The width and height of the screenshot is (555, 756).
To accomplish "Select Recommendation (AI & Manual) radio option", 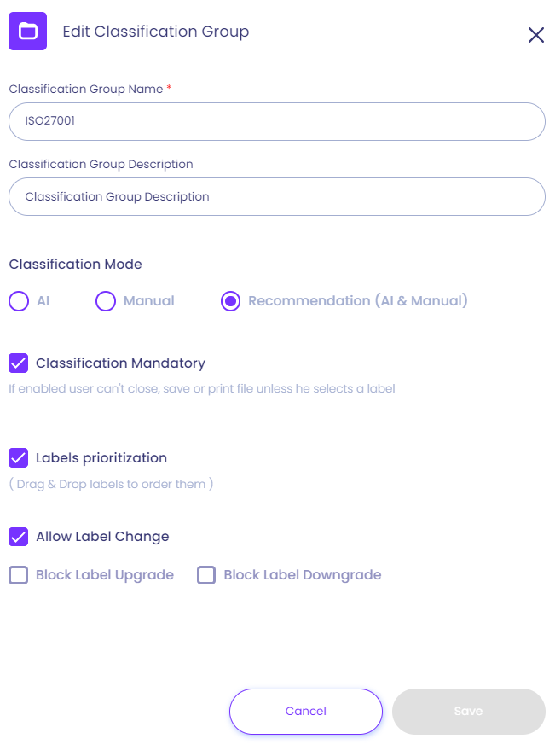I will point(230,301).
